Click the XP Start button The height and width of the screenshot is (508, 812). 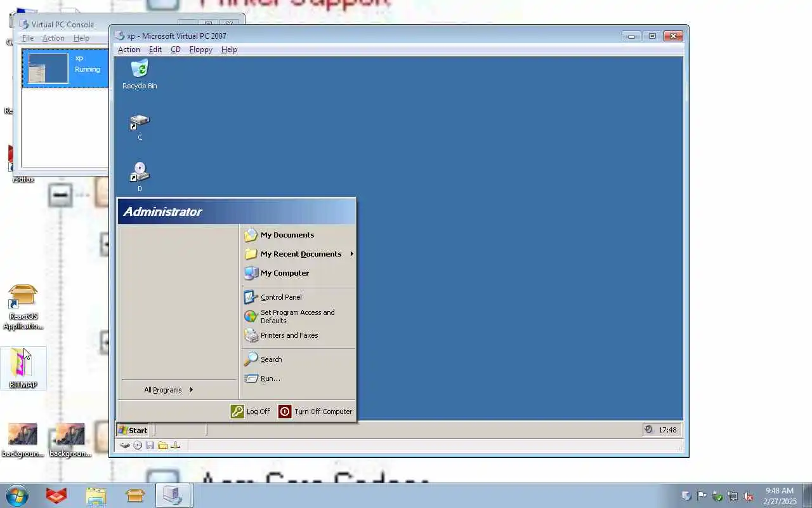tap(133, 430)
